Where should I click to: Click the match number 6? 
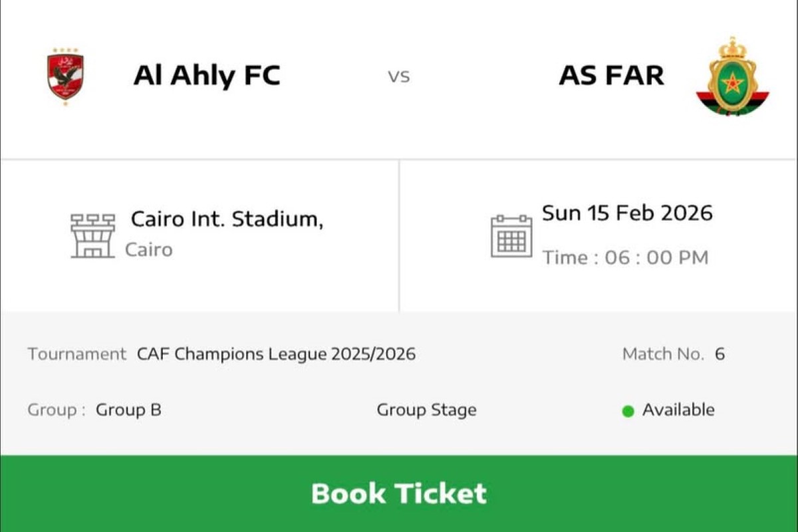point(720,354)
